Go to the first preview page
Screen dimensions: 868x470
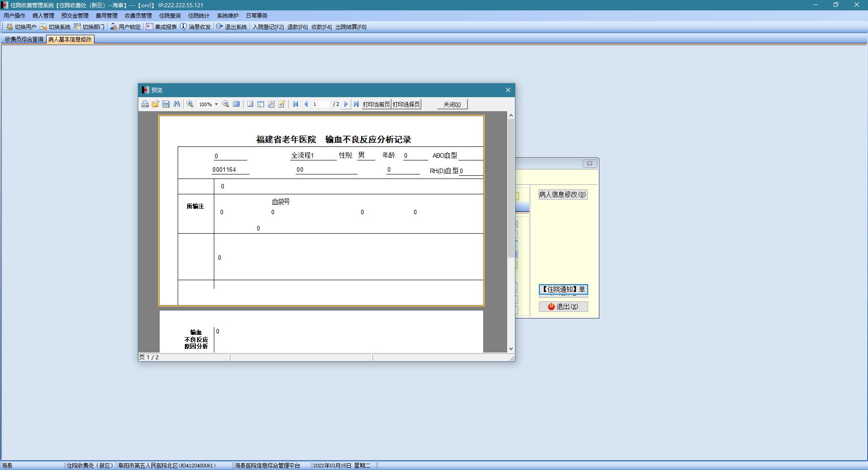pos(296,104)
